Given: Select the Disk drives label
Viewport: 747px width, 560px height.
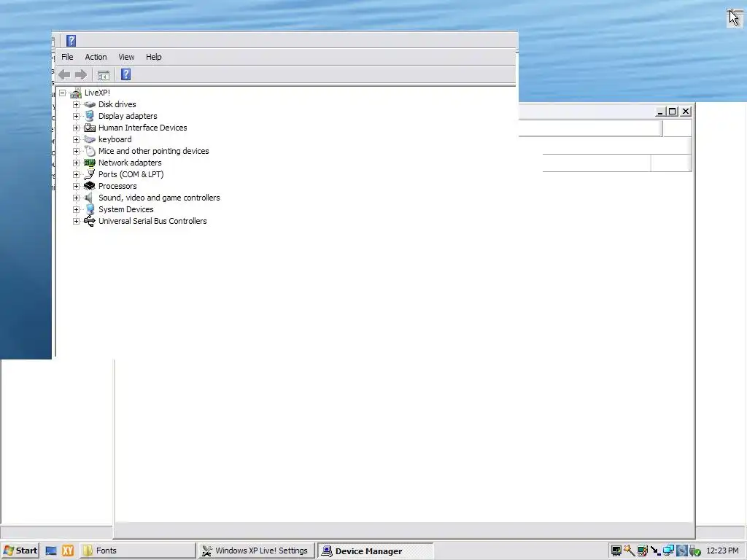Looking at the screenshot, I should tap(117, 104).
